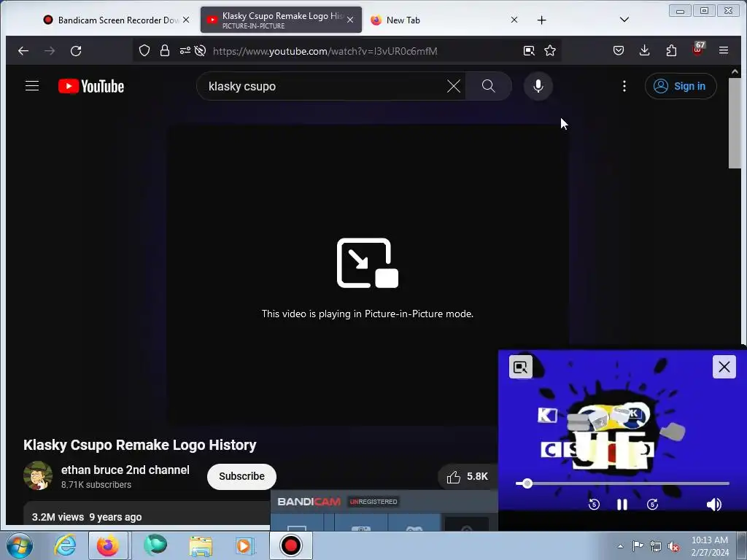The height and width of the screenshot is (560, 747).
Task: Clear the search query with the X
Action: (454, 86)
